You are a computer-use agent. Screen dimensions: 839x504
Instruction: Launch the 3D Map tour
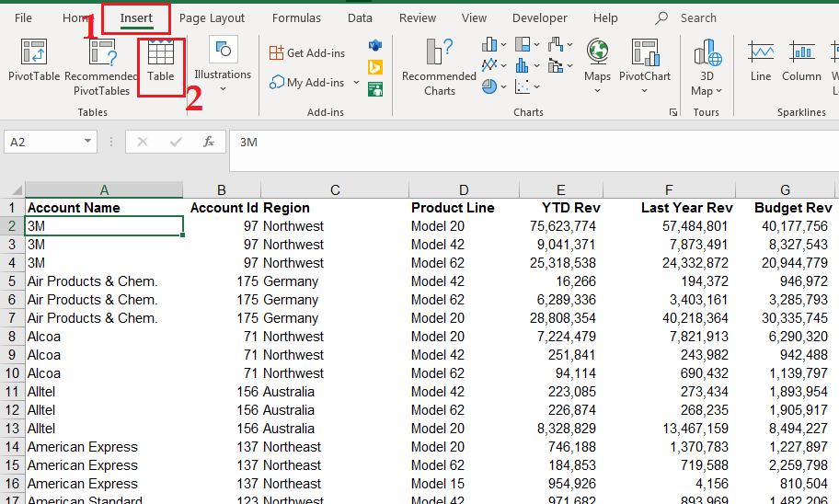click(x=707, y=67)
